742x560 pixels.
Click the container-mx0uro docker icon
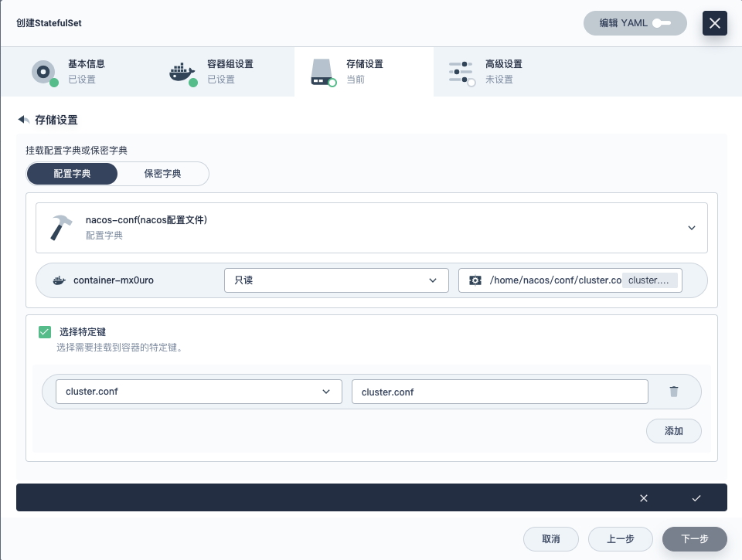point(60,280)
